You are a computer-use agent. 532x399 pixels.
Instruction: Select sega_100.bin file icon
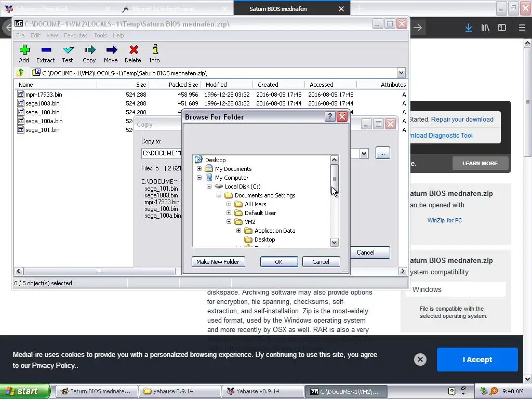[21, 112]
